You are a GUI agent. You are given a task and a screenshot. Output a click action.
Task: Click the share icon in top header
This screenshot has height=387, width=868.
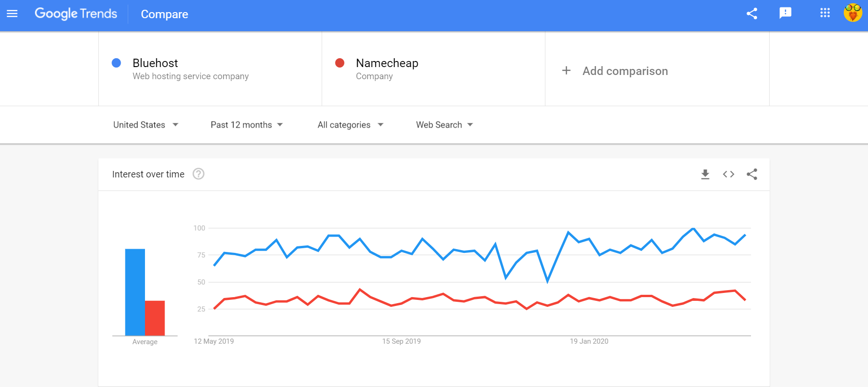(751, 14)
